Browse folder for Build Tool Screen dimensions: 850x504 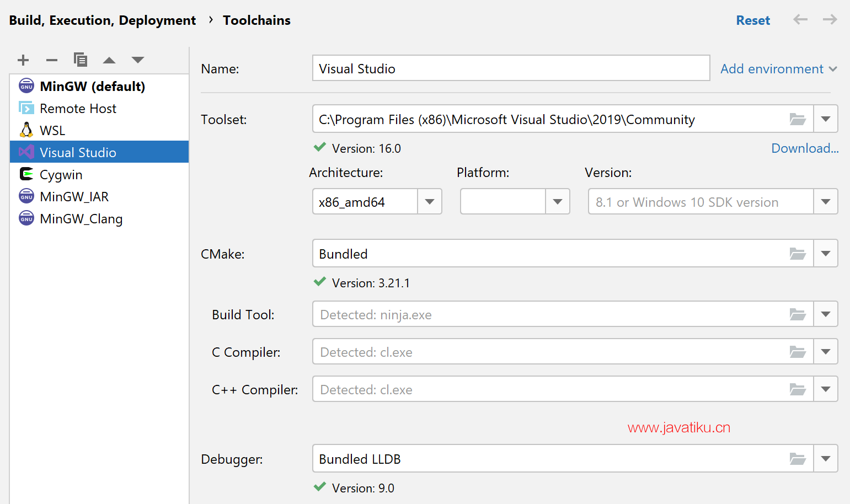(798, 314)
